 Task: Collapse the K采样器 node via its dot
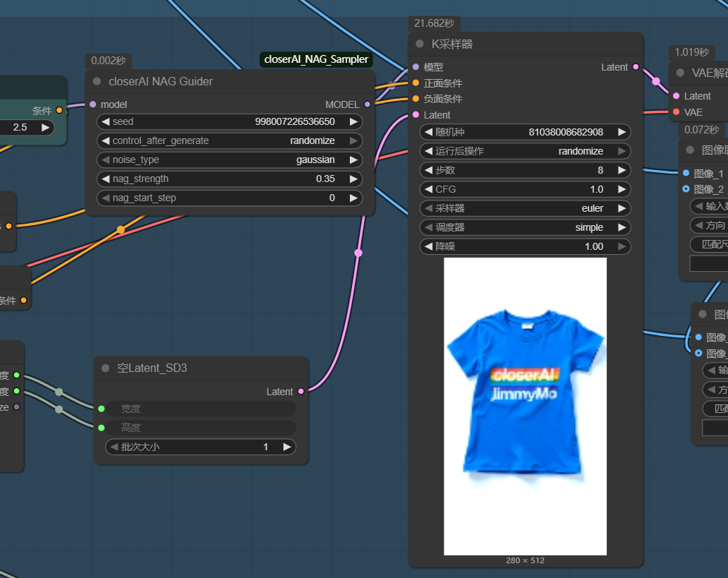(x=420, y=44)
